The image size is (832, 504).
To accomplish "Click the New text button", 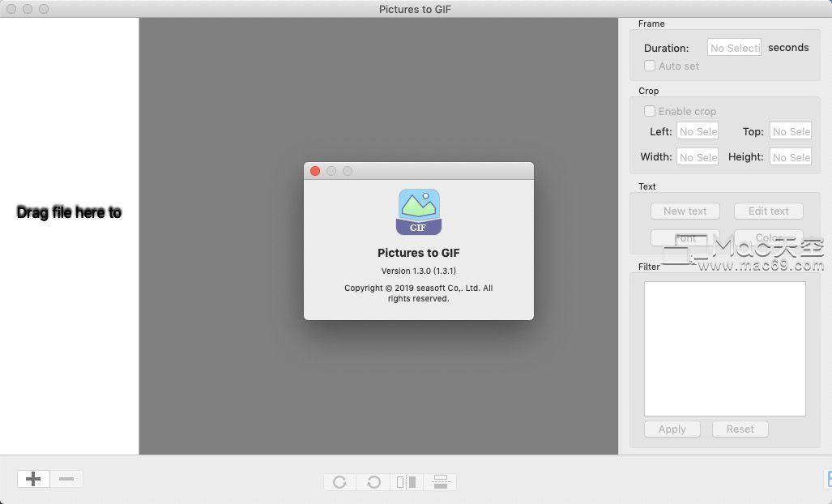I will pyautogui.click(x=685, y=211).
